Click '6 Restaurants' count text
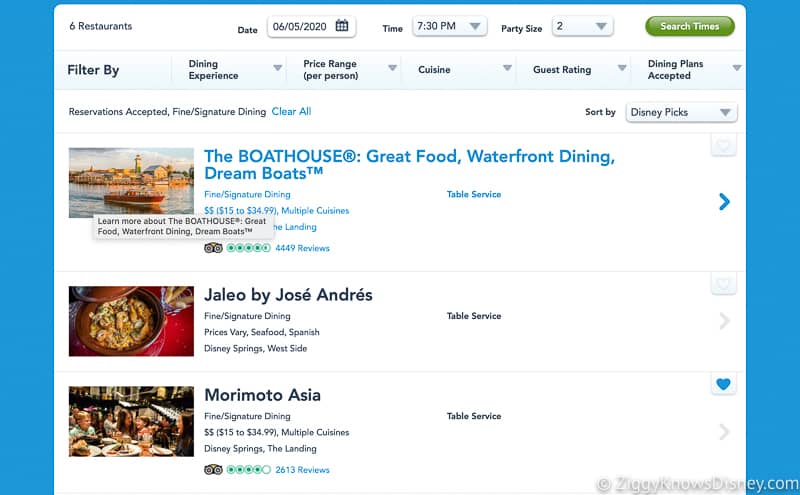This screenshot has height=495, width=800. click(x=101, y=26)
